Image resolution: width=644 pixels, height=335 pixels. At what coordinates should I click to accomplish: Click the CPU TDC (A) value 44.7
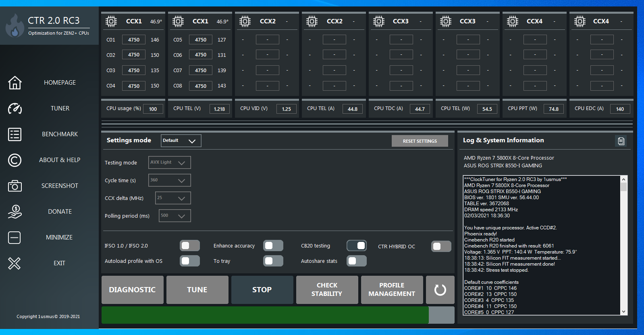point(420,109)
